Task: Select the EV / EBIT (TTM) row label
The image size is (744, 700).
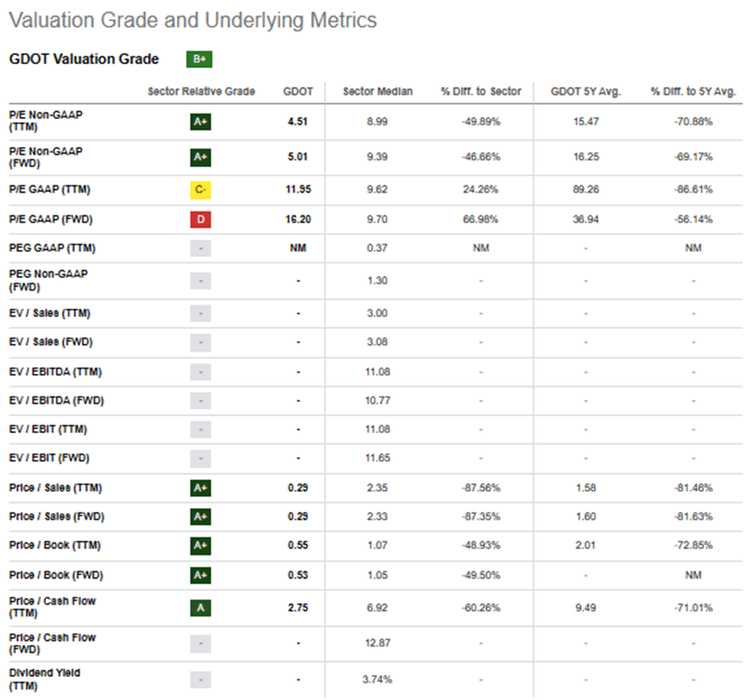Action: pyautogui.click(x=48, y=429)
